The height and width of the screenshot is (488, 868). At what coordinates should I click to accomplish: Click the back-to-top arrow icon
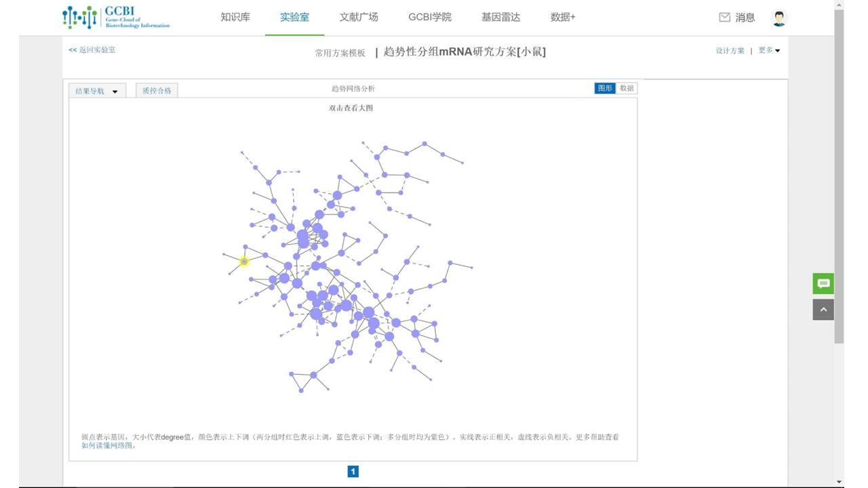[x=823, y=309]
